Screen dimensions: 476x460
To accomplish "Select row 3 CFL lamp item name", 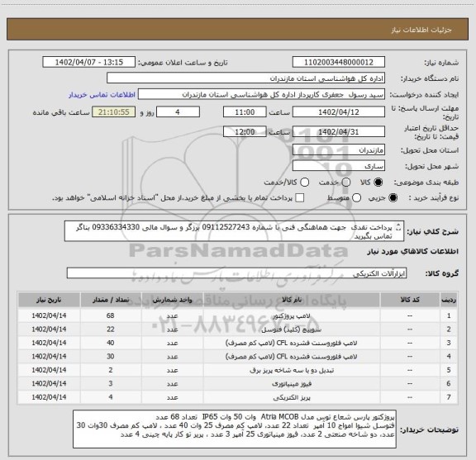I will [292, 343].
